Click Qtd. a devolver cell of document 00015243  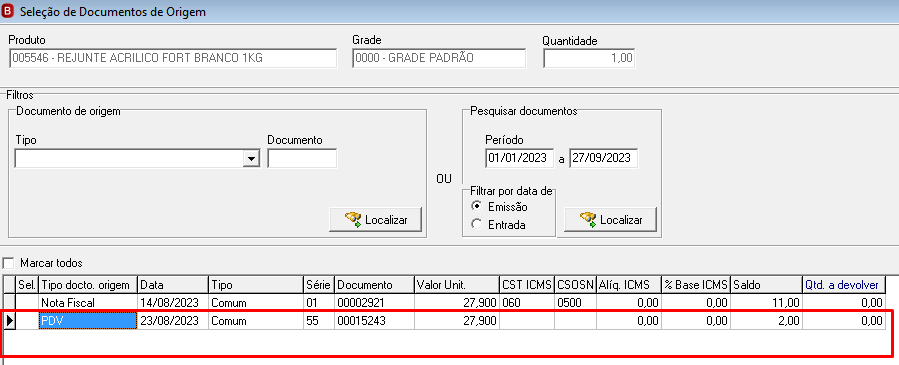pyautogui.click(x=844, y=321)
